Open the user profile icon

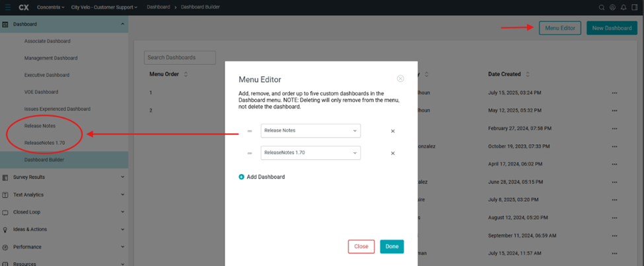(612, 8)
